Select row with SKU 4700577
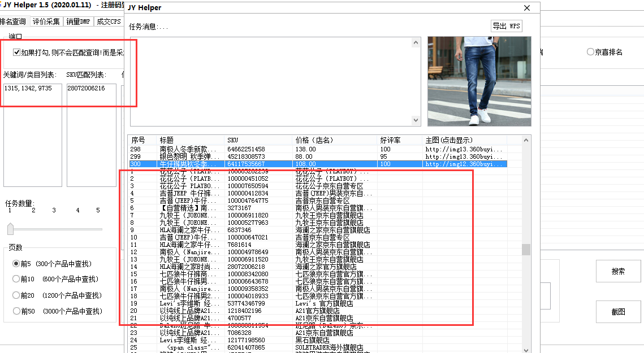Image resolution: width=644 pixels, height=353 pixels. coord(318,318)
